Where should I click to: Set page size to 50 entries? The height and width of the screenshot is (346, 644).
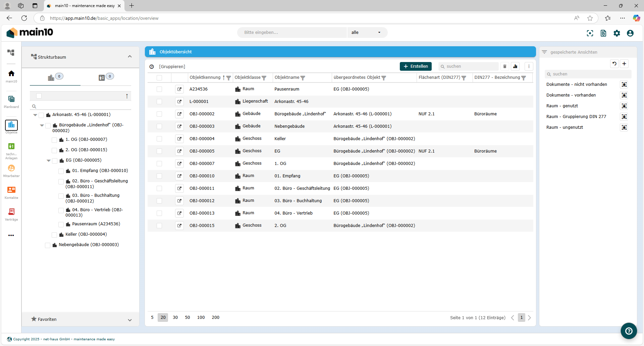coord(187,318)
